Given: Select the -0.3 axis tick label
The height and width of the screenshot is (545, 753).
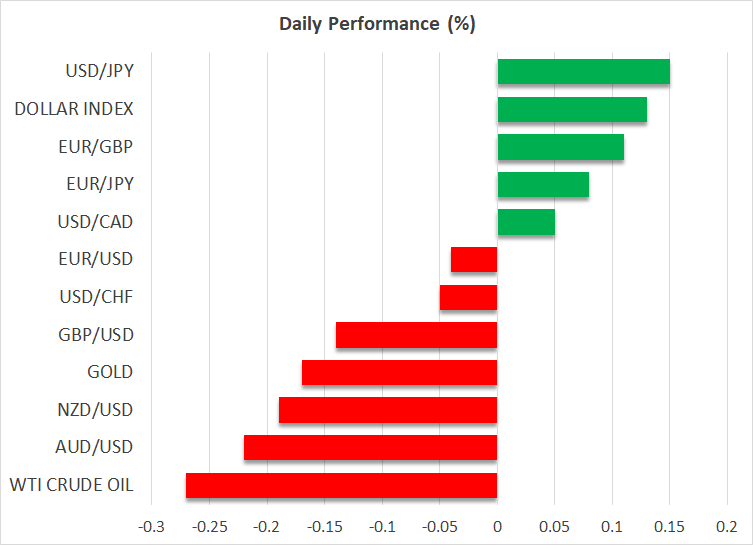Looking at the screenshot, I should click(151, 527).
